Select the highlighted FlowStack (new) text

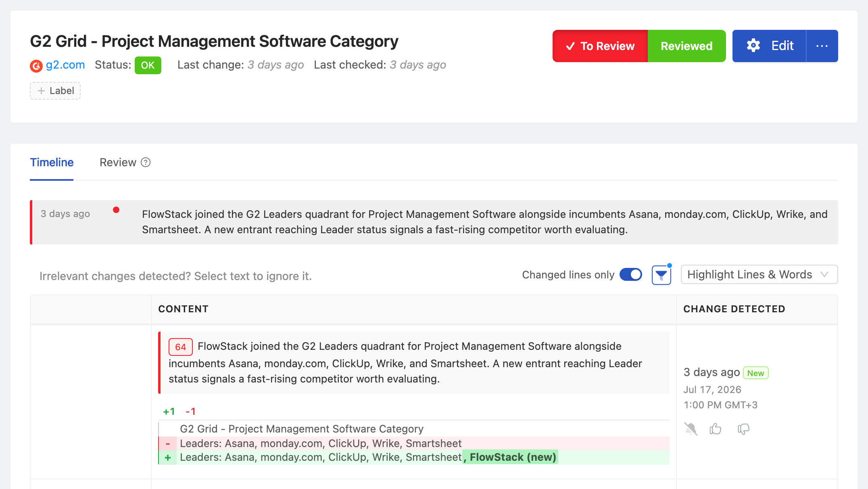[510, 457]
